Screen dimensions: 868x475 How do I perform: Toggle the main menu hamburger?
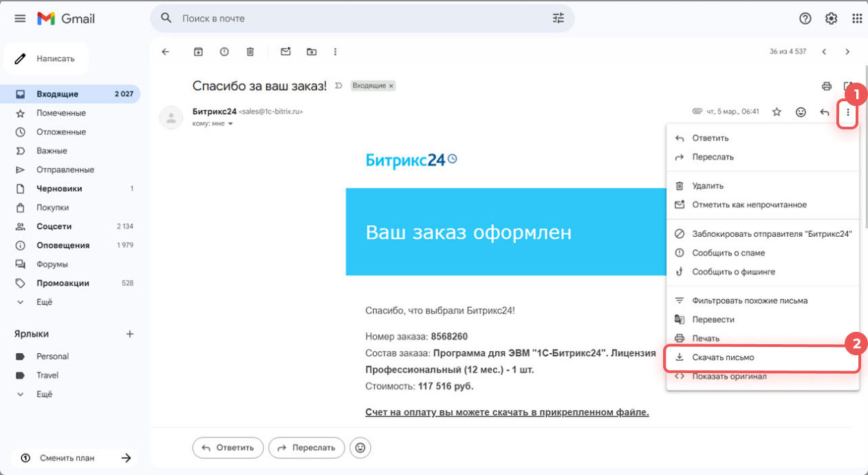[20, 19]
